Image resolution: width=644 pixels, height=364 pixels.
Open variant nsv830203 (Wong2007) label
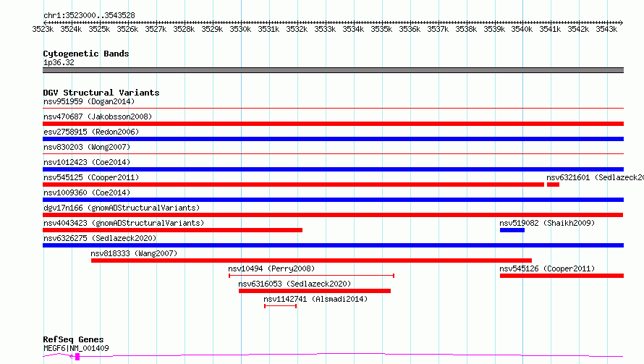click(87, 147)
